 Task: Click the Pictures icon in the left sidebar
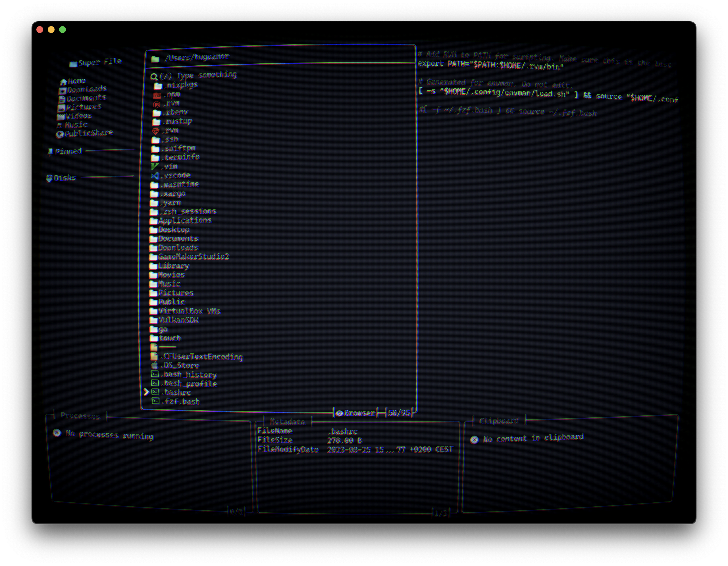(x=61, y=108)
